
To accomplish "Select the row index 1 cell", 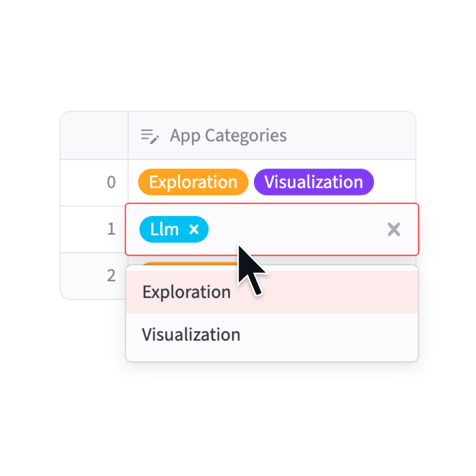I will [x=94, y=229].
